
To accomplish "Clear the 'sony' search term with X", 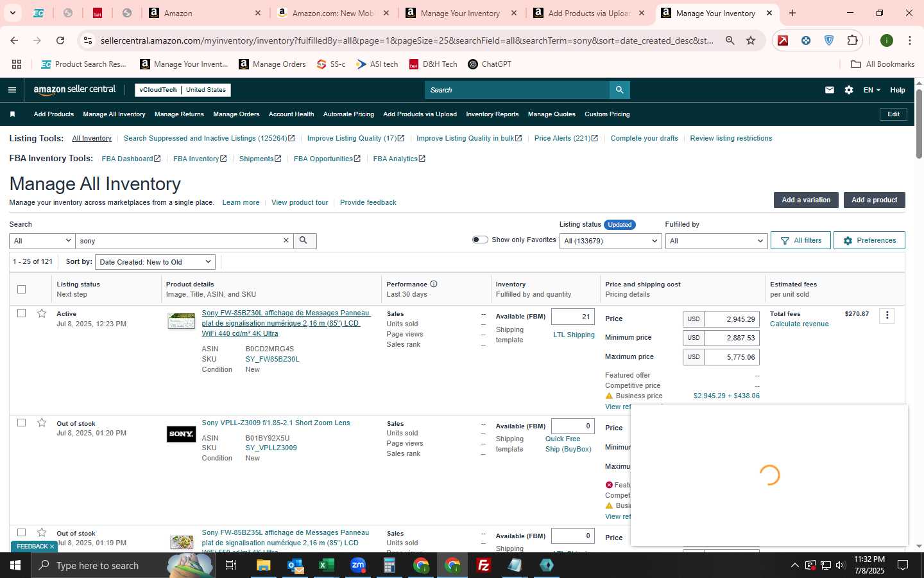I will (x=286, y=240).
